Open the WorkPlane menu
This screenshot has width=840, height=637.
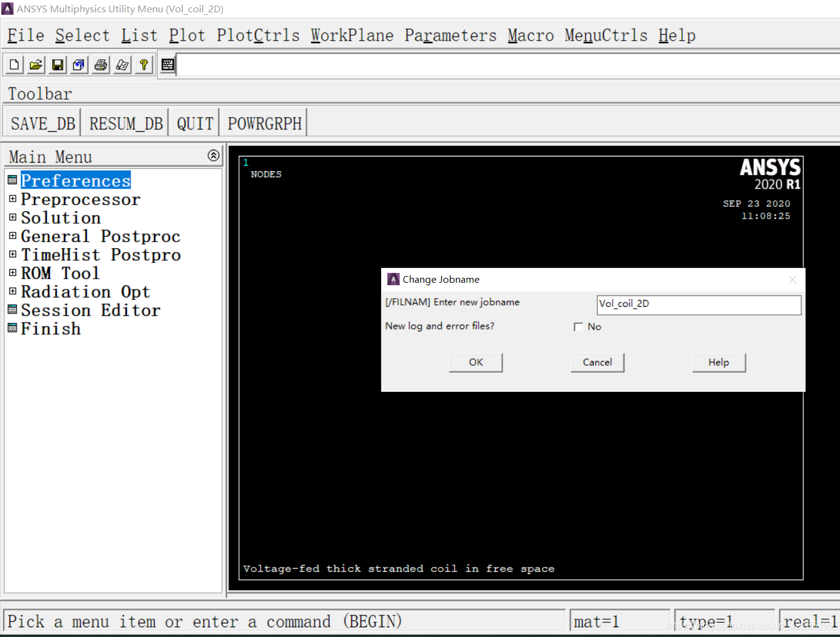pos(352,36)
